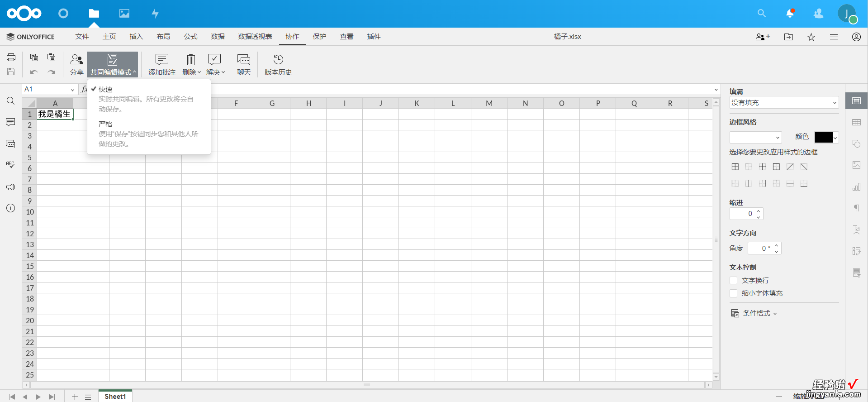Open 版本历史 version history

(x=278, y=65)
